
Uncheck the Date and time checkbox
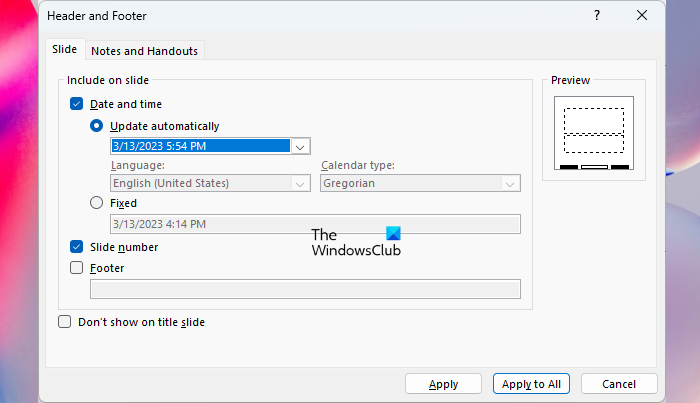coord(76,103)
